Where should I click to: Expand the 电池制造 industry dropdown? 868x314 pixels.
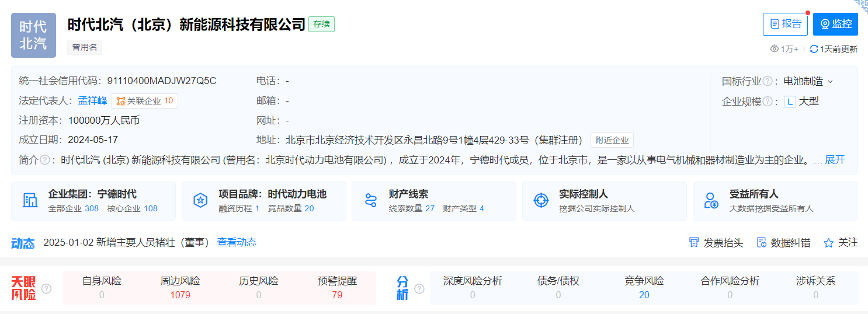click(830, 82)
